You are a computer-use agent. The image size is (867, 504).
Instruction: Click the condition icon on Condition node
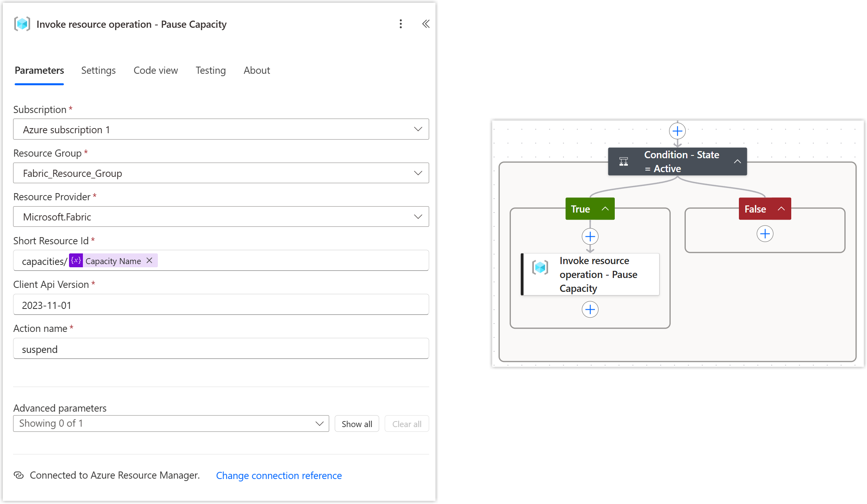(624, 161)
